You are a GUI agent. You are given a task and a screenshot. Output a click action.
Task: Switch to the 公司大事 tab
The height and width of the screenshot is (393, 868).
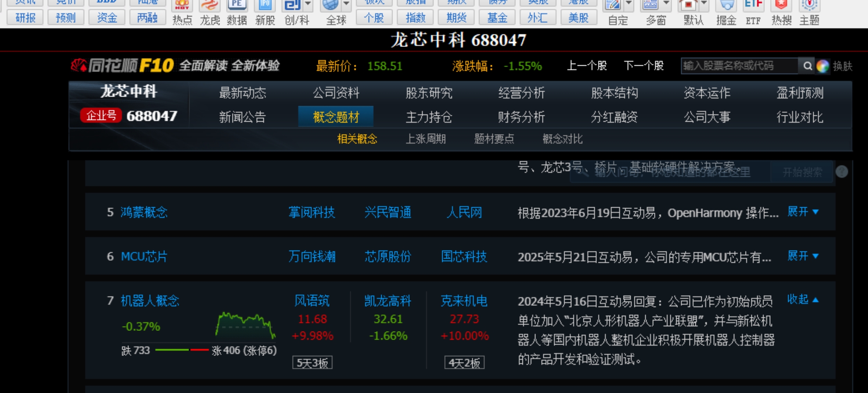[707, 117]
